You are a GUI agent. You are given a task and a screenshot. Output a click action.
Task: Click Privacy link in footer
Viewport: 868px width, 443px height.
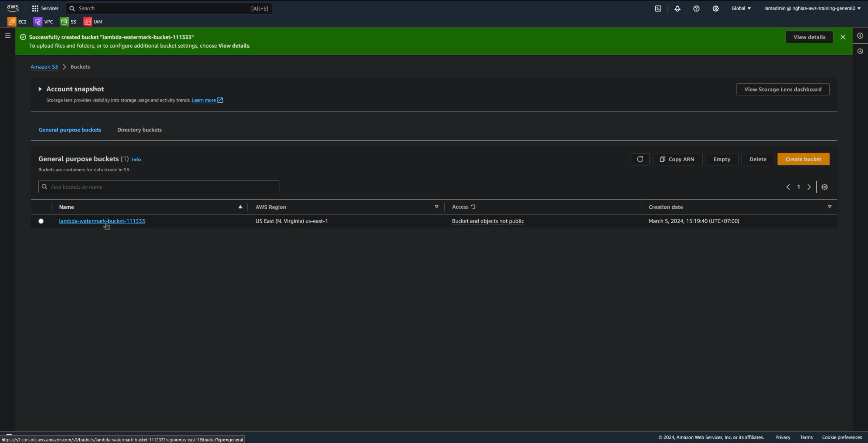pyautogui.click(x=782, y=437)
